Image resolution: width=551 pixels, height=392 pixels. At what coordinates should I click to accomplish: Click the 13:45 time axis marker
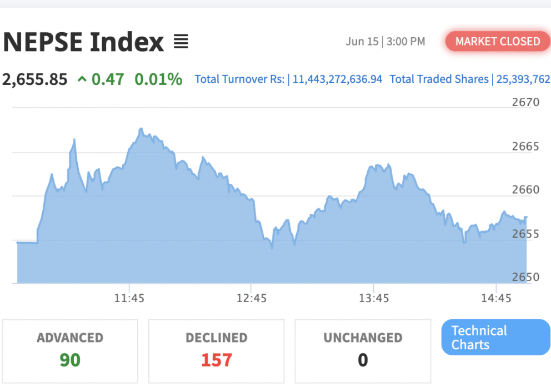click(374, 298)
